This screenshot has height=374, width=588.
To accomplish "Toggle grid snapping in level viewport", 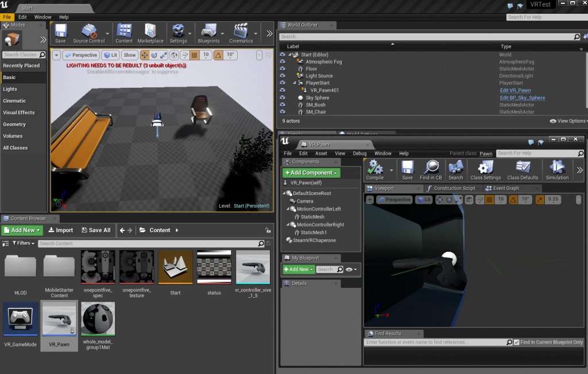I will click(194, 55).
